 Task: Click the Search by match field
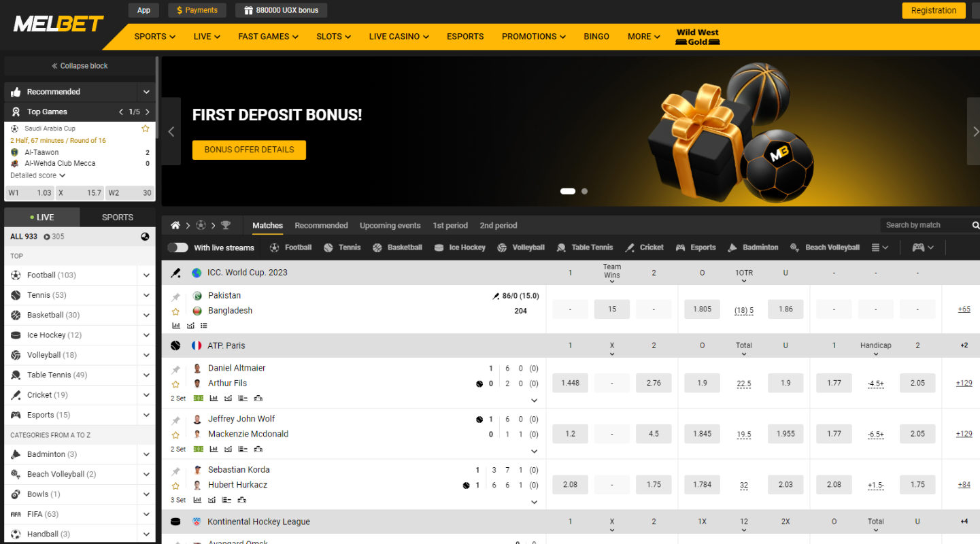click(x=926, y=225)
